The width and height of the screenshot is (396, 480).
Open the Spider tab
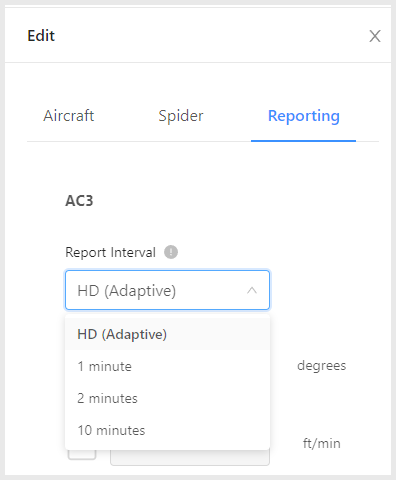click(x=181, y=116)
